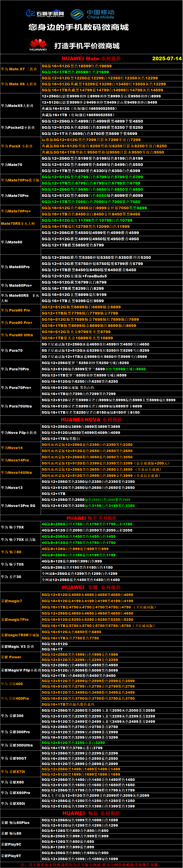This screenshot has height=868, width=183.
Task: Click the HUAWEI NOVA 系列报价 header
Action: pos(91,420)
